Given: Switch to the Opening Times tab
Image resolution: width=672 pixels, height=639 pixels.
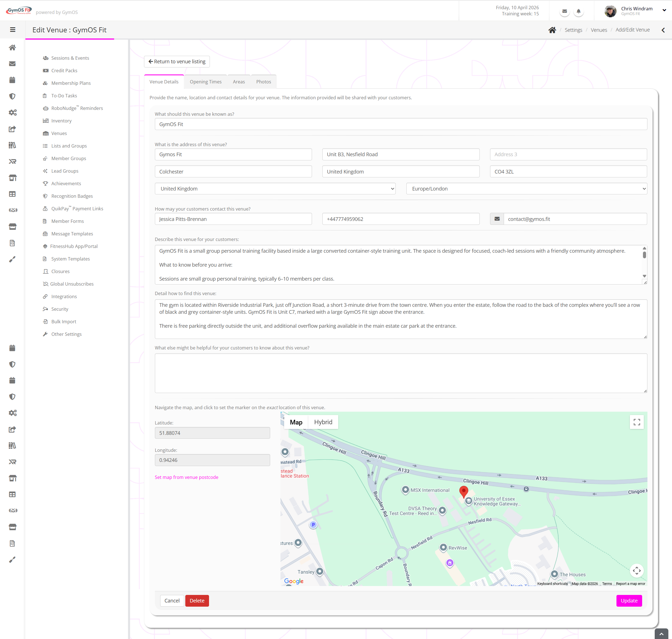Looking at the screenshot, I should tap(205, 82).
